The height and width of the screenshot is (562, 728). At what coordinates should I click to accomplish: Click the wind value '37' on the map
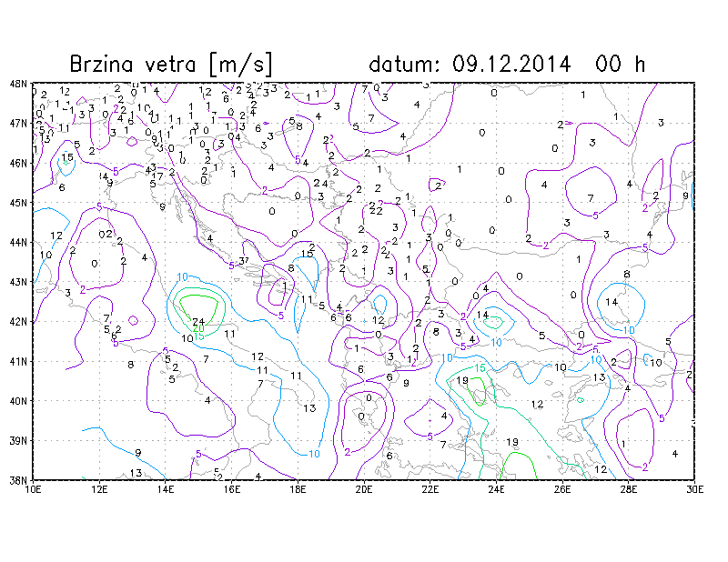[x=244, y=261]
